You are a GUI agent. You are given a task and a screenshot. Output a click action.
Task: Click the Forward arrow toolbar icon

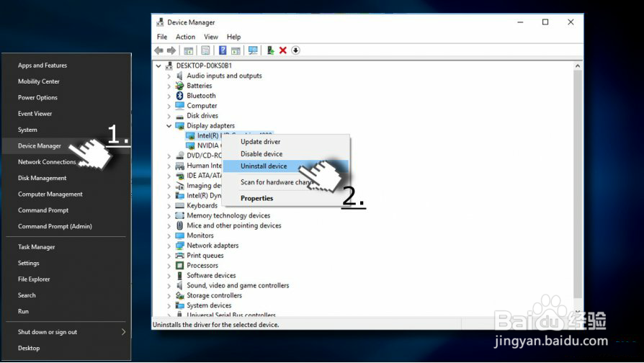(x=171, y=50)
